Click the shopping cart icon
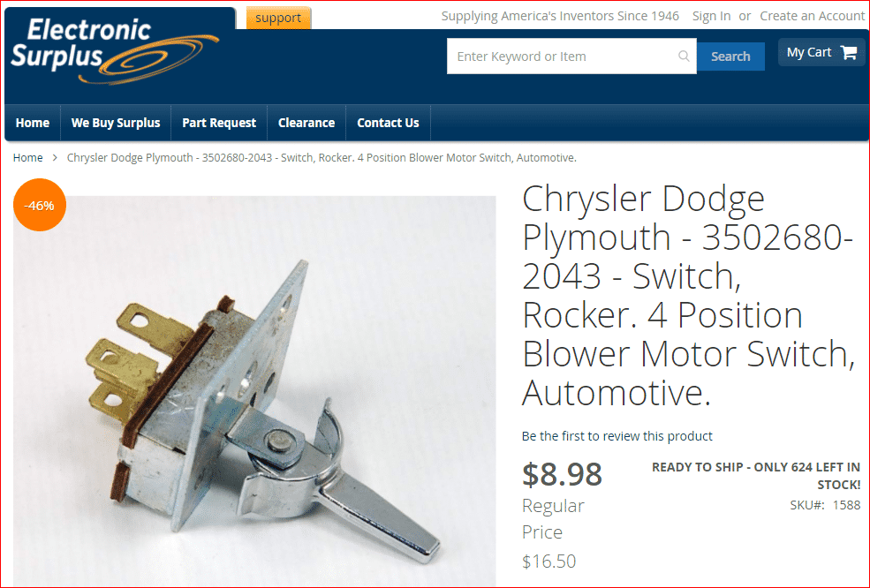Viewport: 870px width, 588px height. (x=849, y=53)
